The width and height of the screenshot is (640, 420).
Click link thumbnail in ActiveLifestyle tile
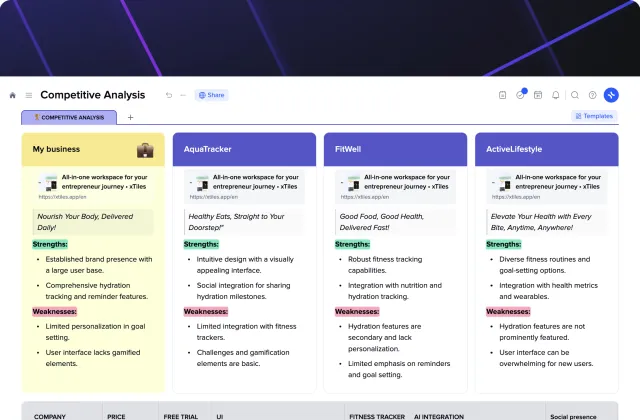point(504,182)
